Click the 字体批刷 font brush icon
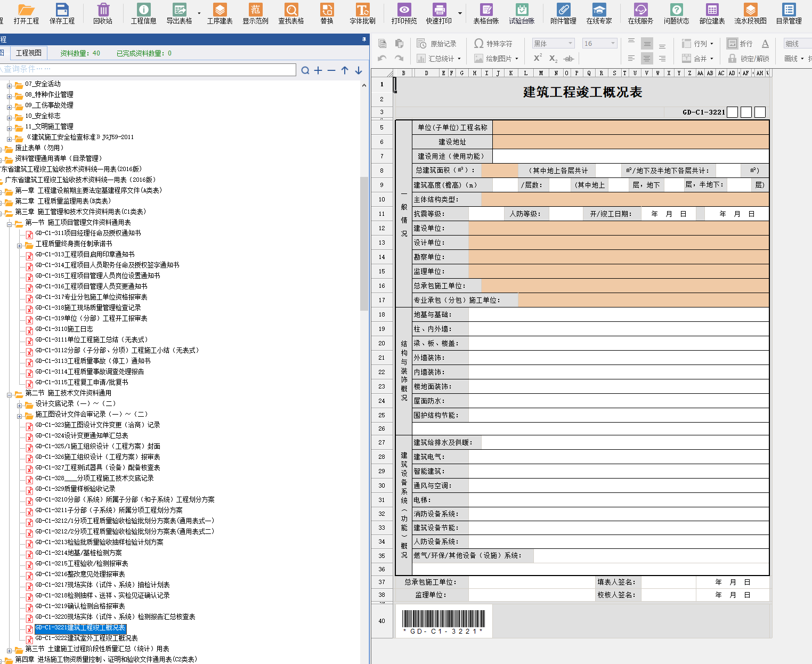 pyautogui.click(x=362, y=13)
